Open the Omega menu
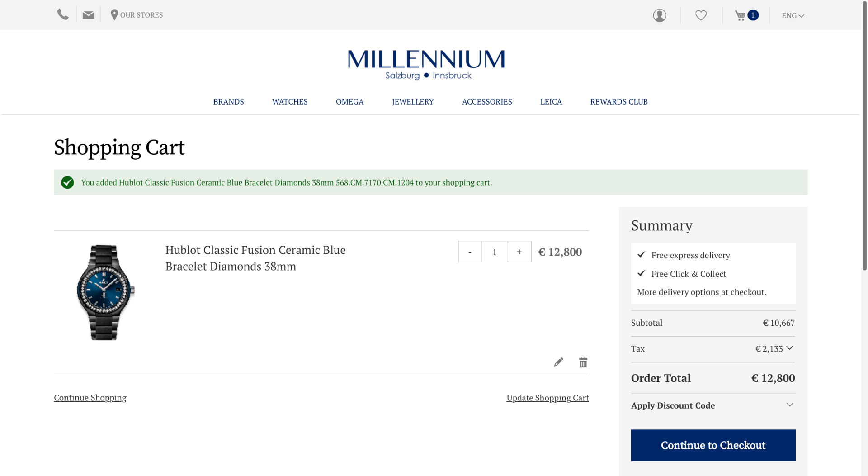868x476 pixels. point(349,102)
